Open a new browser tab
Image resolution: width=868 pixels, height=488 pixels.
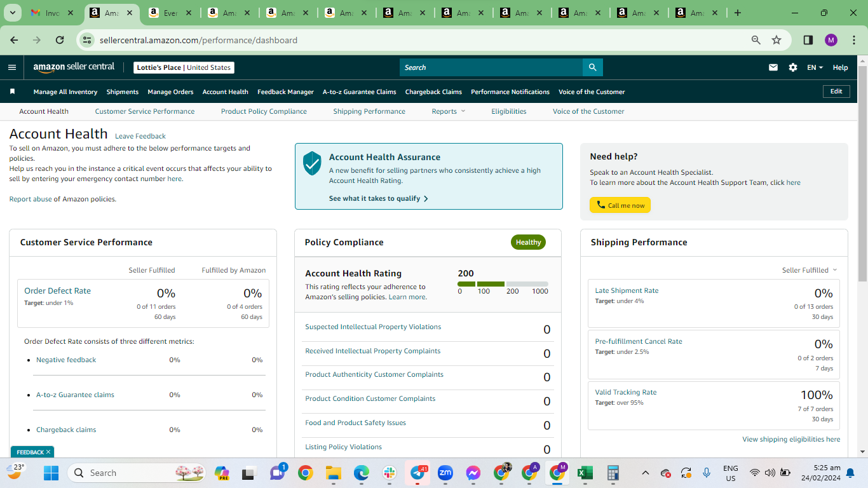click(x=738, y=13)
